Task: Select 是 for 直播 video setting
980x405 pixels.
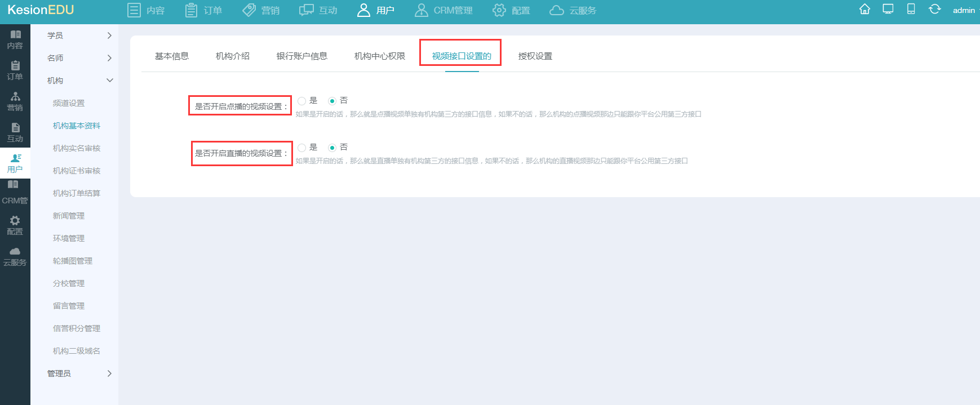Action: click(x=302, y=148)
